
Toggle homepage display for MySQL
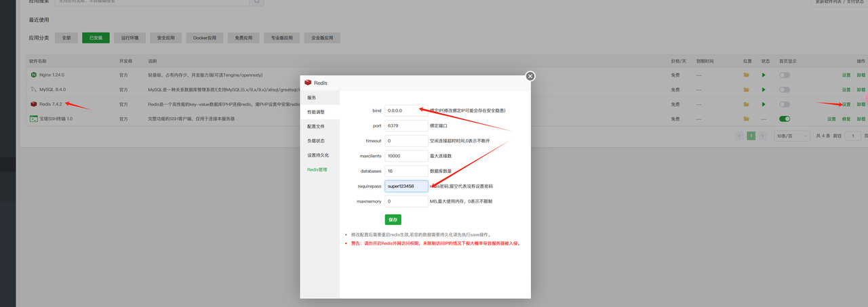point(785,89)
